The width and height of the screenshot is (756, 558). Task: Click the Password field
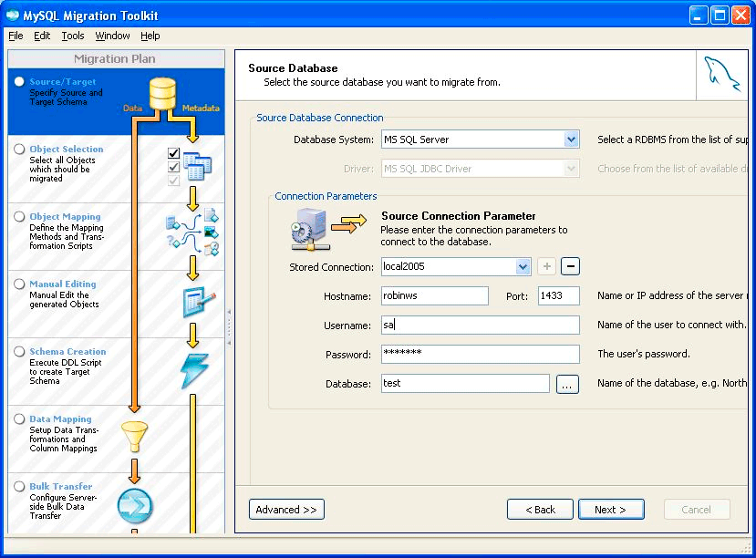point(481,354)
